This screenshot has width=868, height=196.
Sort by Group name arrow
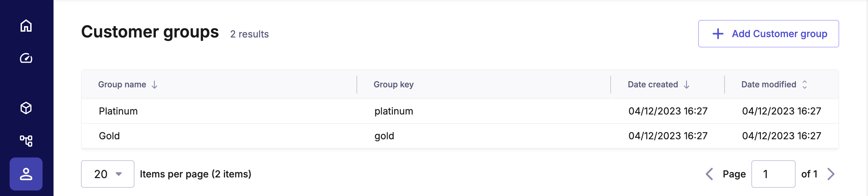click(x=155, y=85)
